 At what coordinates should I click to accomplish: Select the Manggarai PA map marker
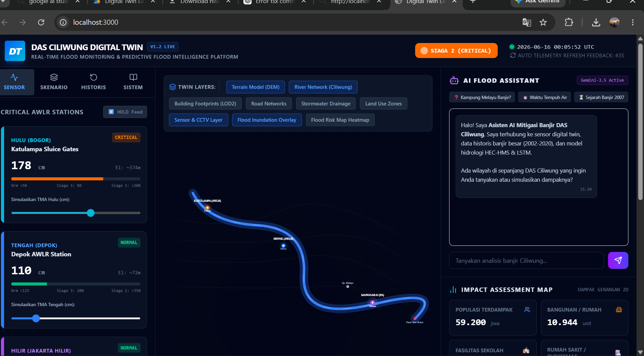point(372,302)
